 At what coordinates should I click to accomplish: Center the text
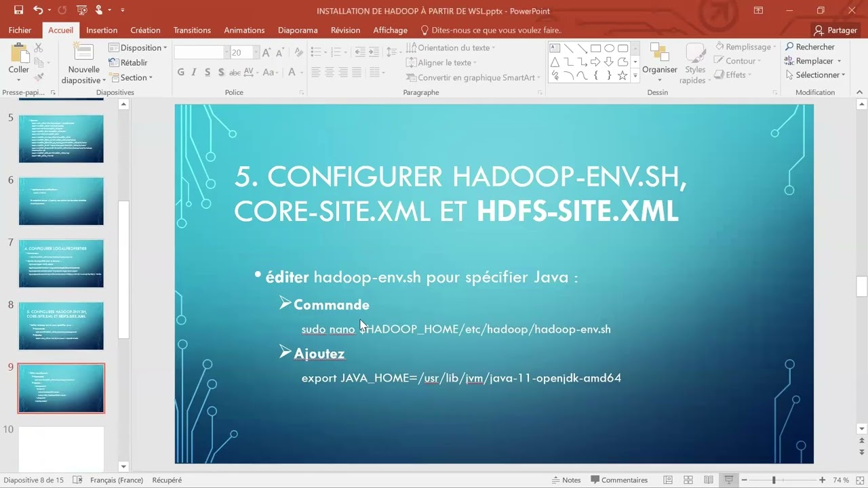(x=329, y=73)
